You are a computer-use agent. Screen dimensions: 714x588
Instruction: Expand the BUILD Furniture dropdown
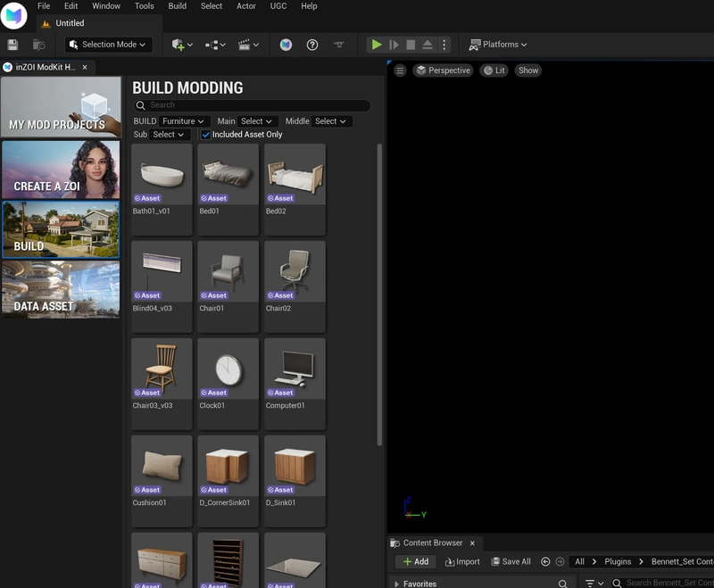click(x=184, y=121)
